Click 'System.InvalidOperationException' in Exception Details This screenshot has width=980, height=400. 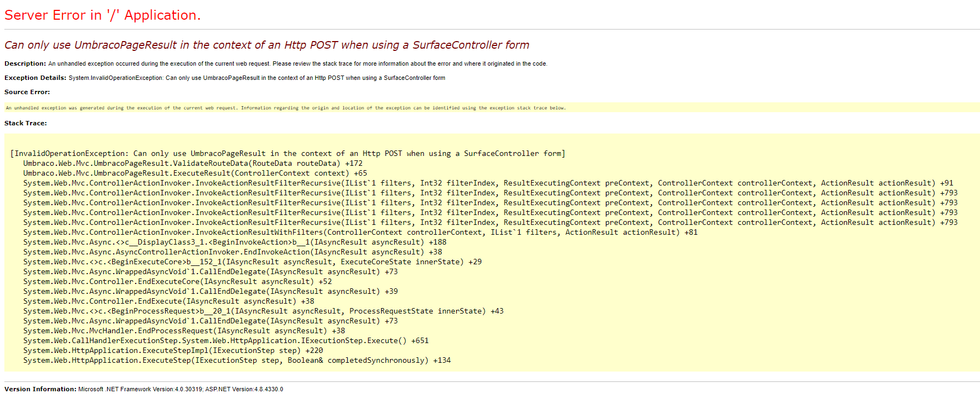click(115, 78)
